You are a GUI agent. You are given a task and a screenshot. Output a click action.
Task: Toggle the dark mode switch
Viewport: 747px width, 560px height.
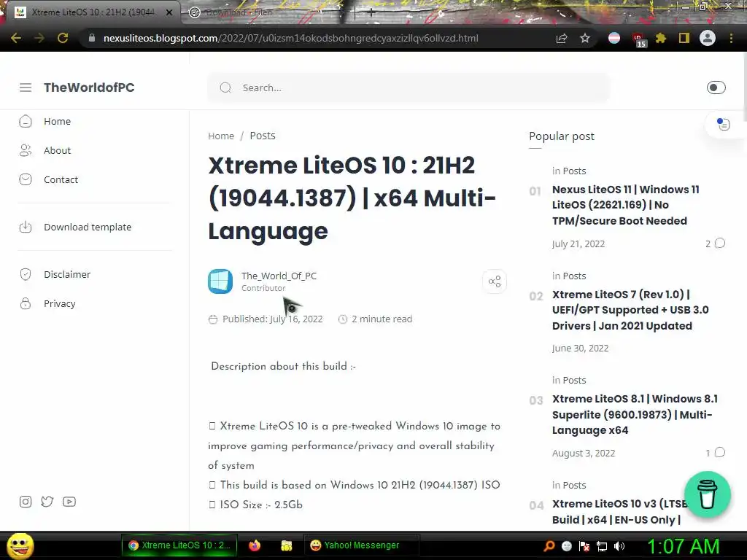click(716, 87)
